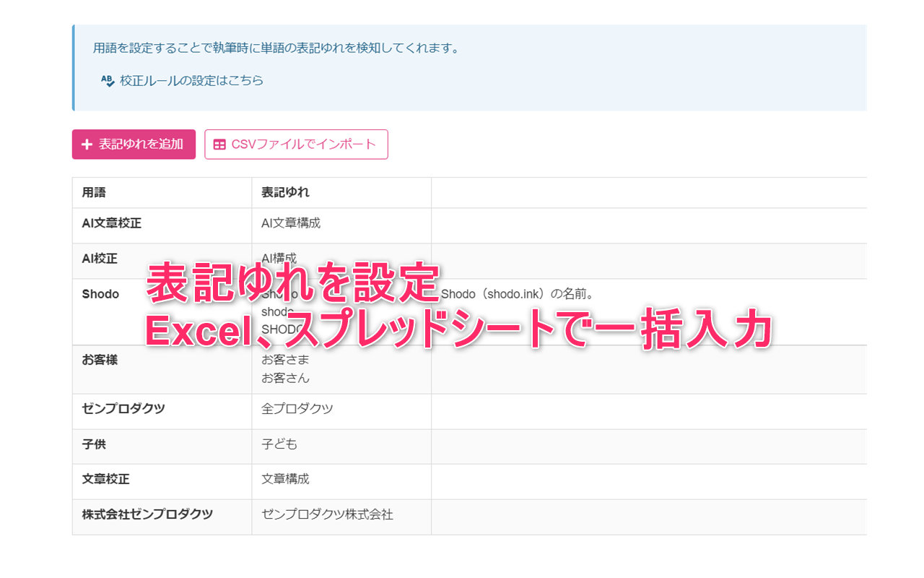The image size is (924, 578).
Task: Click the 子供 term cell
Action: click(x=162, y=447)
